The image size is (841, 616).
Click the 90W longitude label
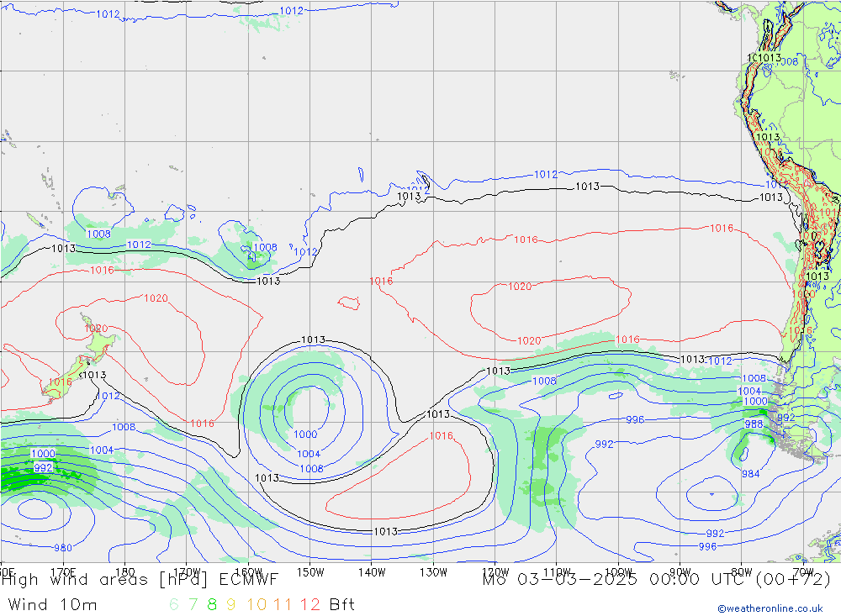click(680, 572)
